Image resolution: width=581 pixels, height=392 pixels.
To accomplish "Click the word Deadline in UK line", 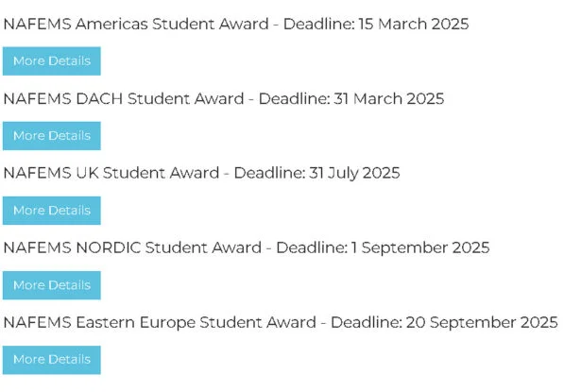I will point(267,173).
